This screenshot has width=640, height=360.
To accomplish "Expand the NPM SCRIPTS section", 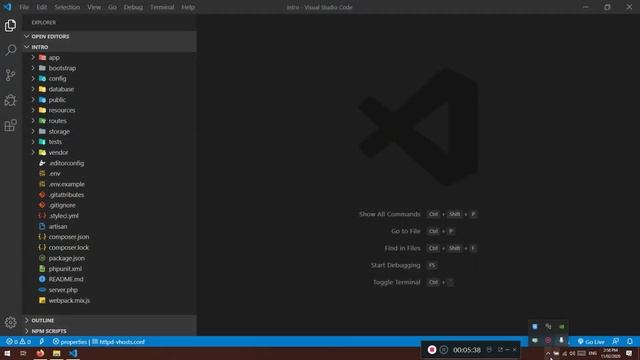I will tap(109, 331).
